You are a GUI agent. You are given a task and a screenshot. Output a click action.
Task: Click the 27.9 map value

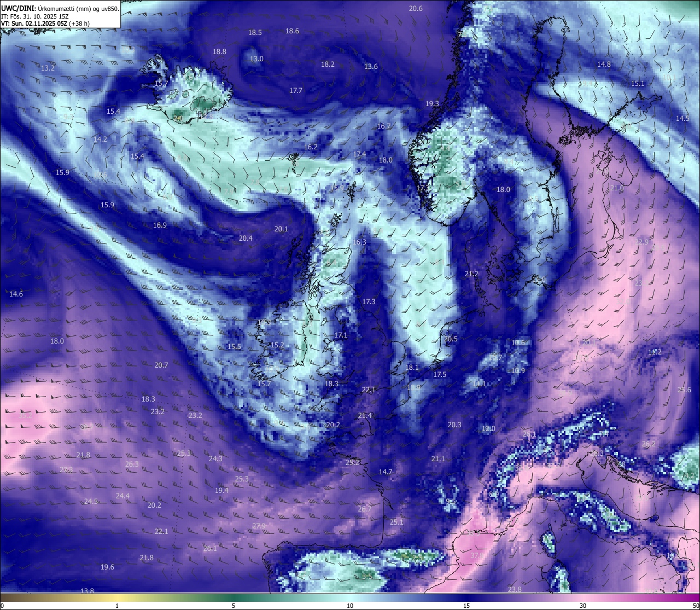tap(259, 526)
